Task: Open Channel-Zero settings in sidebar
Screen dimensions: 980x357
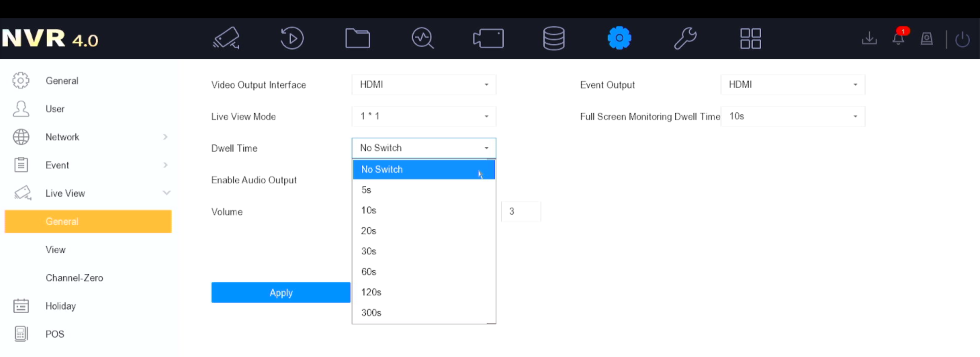Action: (x=74, y=278)
